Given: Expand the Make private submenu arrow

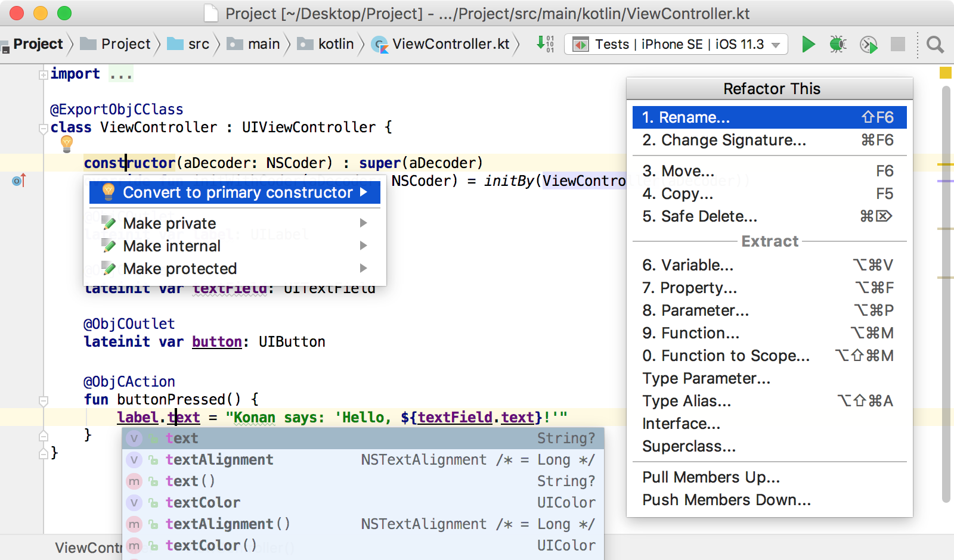Looking at the screenshot, I should (x=364, y=223).
